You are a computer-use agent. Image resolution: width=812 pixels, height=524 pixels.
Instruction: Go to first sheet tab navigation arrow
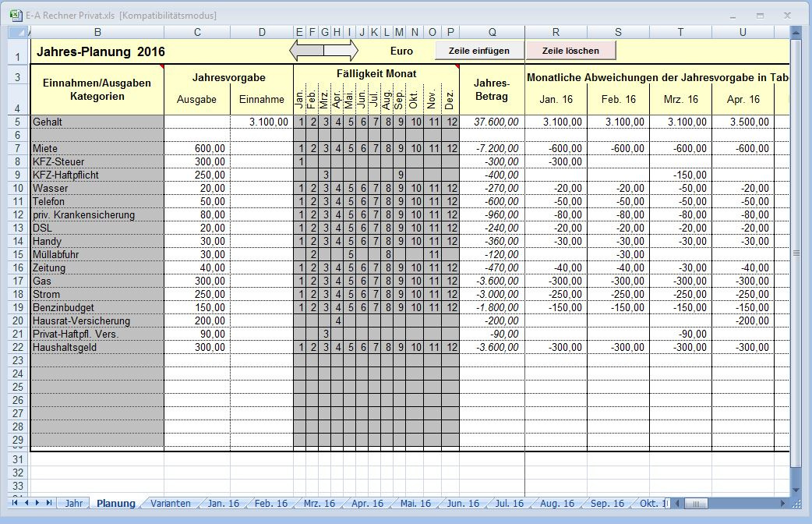click(15, 503)
